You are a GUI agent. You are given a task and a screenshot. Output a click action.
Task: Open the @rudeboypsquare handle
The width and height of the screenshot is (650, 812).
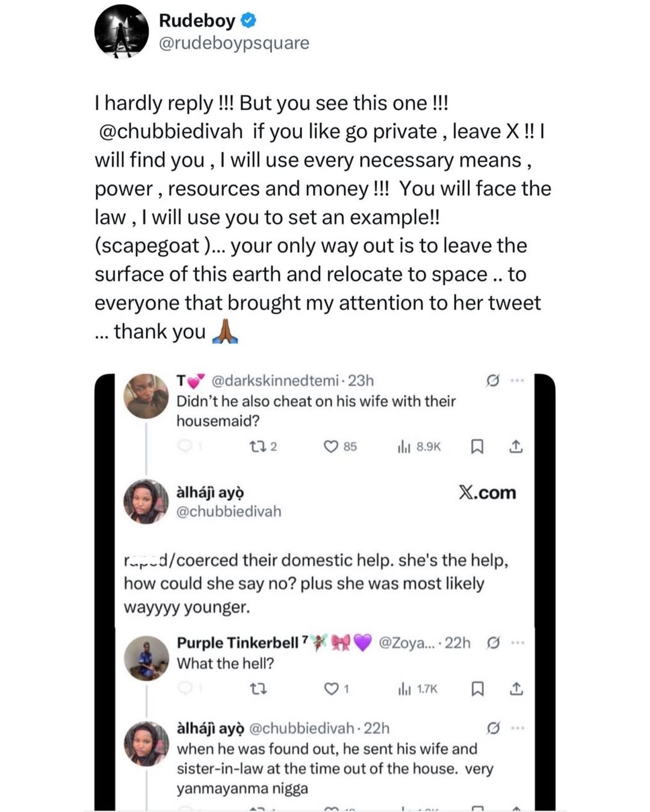coord(234,43)
